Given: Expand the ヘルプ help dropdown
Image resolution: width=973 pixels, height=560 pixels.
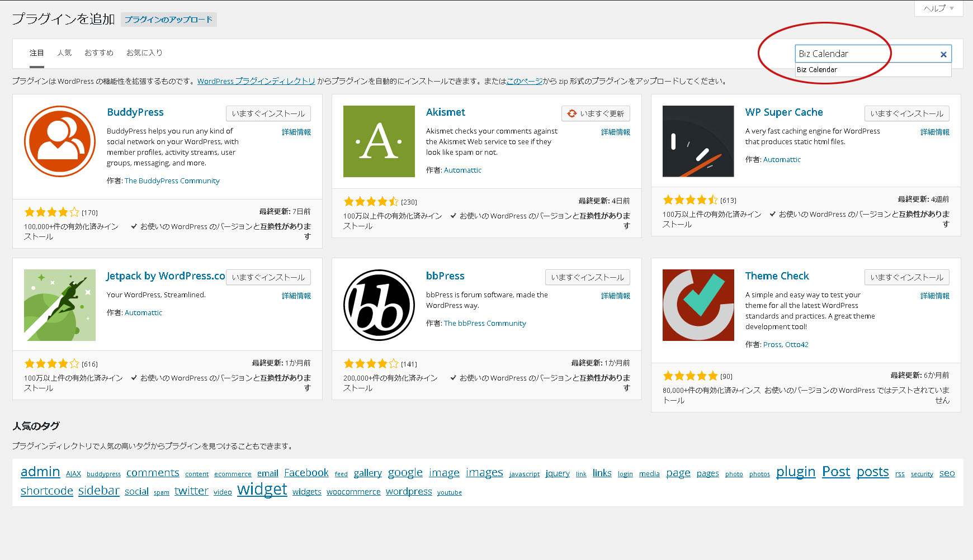Looking at the screenshot, I should coord(938,8).
